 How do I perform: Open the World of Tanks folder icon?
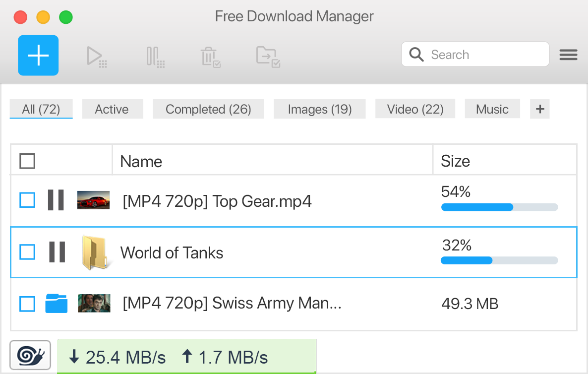tap(94, 252)
